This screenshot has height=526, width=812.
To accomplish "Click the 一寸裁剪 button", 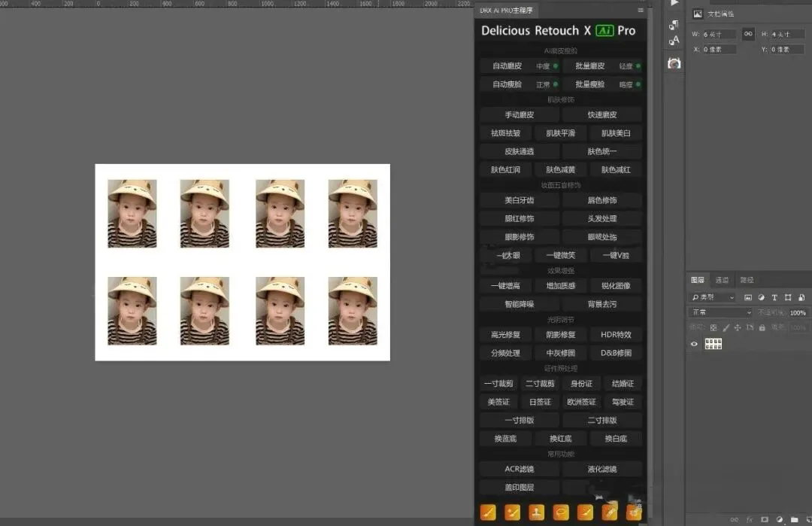I will coord(498,384).
